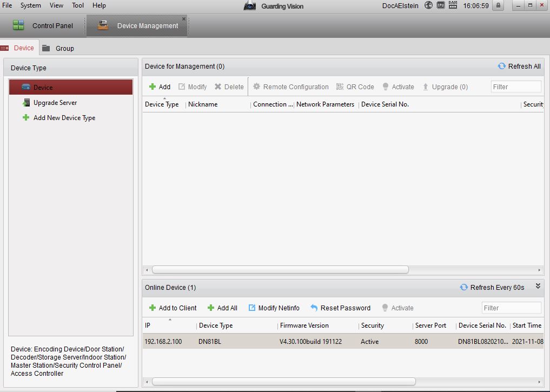The height and width of the screenshot is (392, 550).
Task: Click firmware V4.30.100build 191122 cell
Action: pos(310,342)
